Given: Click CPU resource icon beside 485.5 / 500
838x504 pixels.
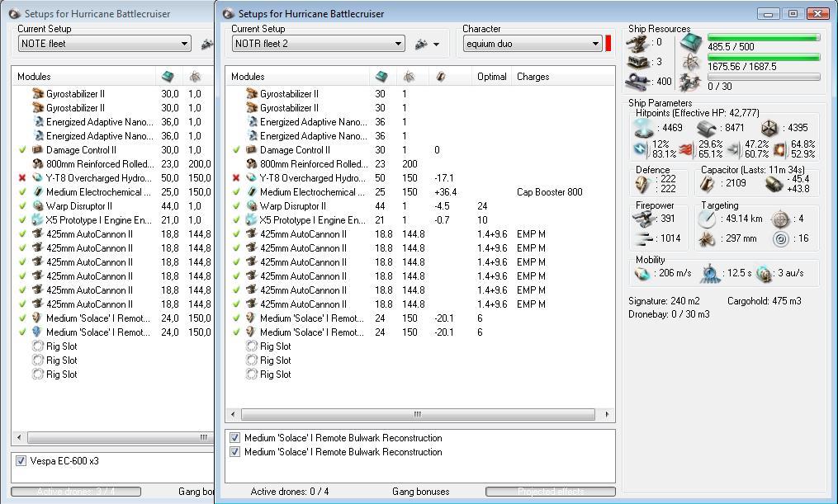Looking at the screenshot, I should click(691, 43).
